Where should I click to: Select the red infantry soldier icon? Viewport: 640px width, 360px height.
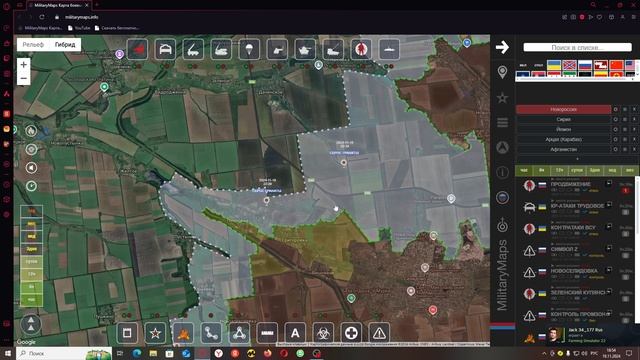tap(361, 49)
